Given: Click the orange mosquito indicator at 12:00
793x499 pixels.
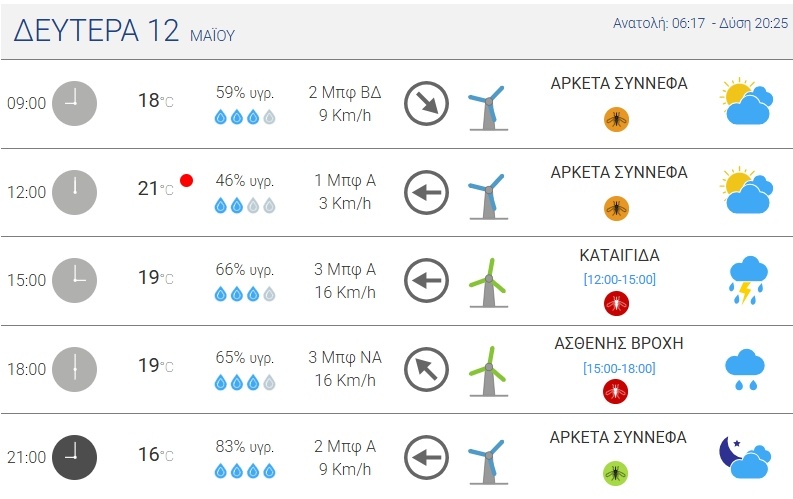Looking at the screenshot, I should tap(617, 208).
